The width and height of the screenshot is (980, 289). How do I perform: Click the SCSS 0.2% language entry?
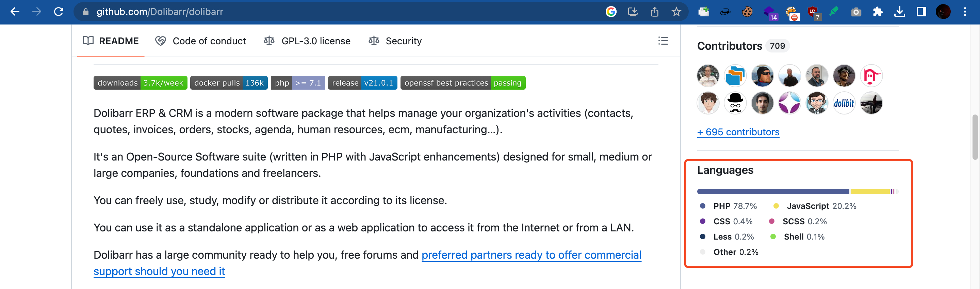[798, 221]
